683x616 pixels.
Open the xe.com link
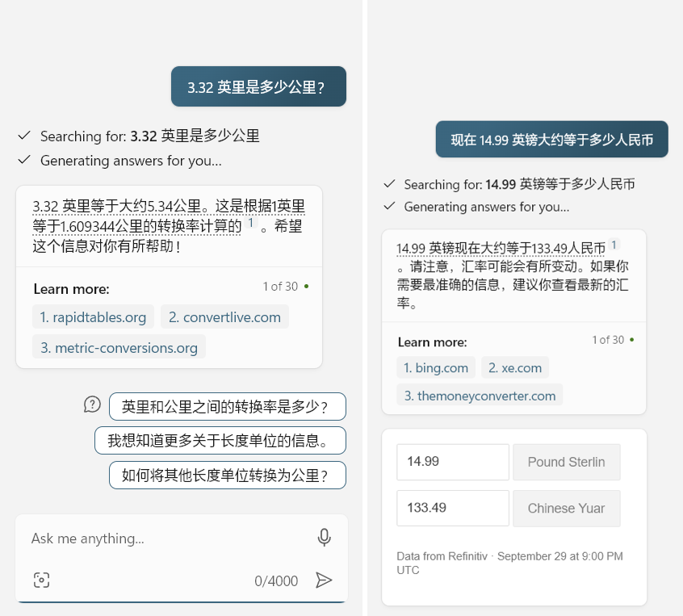pos(515,367)
